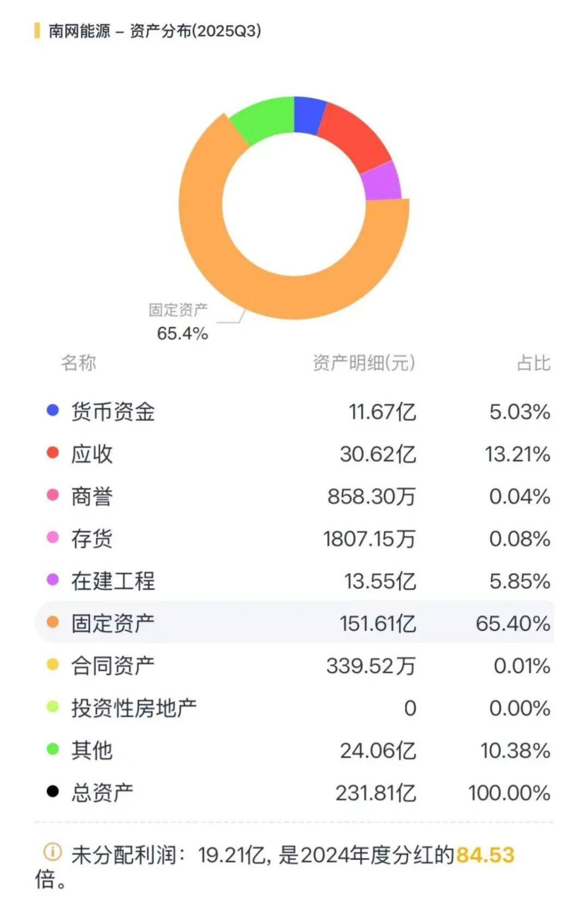Click the highlighted 固定资产 table row
The height and width of the screenshot is (901, 588).
(x=294, y=622)
